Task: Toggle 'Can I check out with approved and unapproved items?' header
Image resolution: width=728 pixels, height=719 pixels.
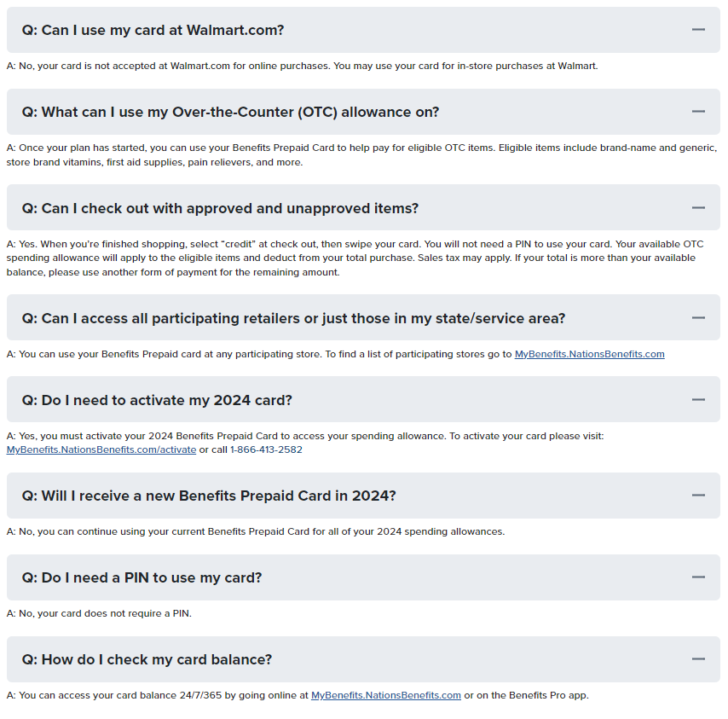Action: click(363, 207)
